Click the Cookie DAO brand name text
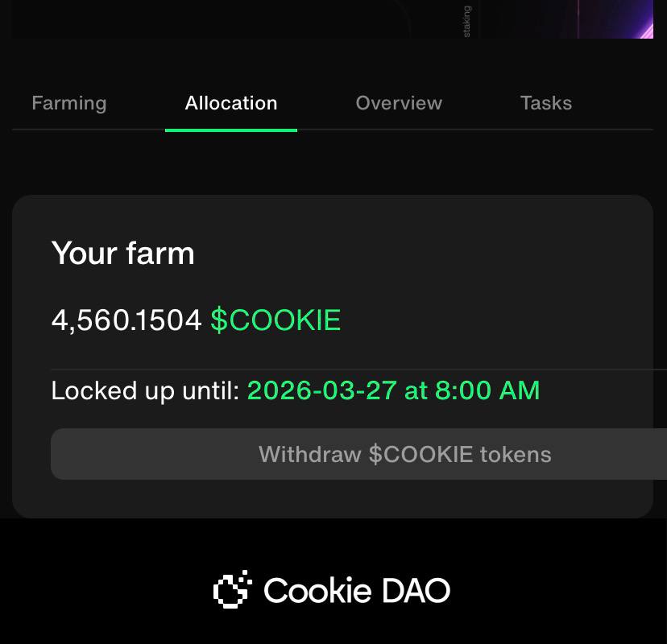Viewport: 667px width, 644px height. click(x=356, y=590)
